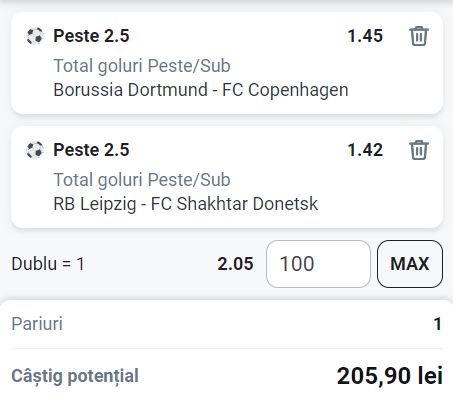Click the 1.45 odds value

[x=365, y=36]
